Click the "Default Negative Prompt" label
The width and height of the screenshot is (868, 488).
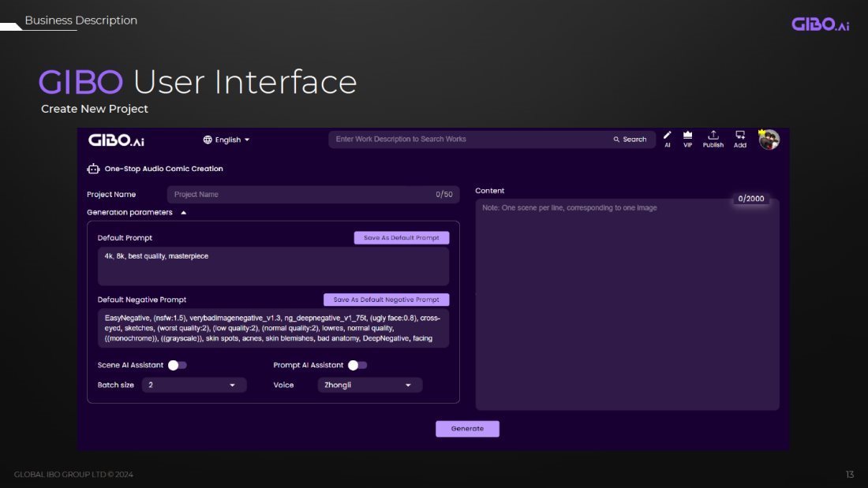[142, 300]
